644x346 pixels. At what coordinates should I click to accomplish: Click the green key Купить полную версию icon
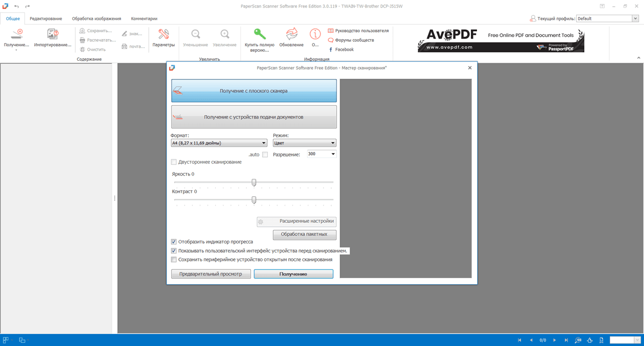[260, 34]
